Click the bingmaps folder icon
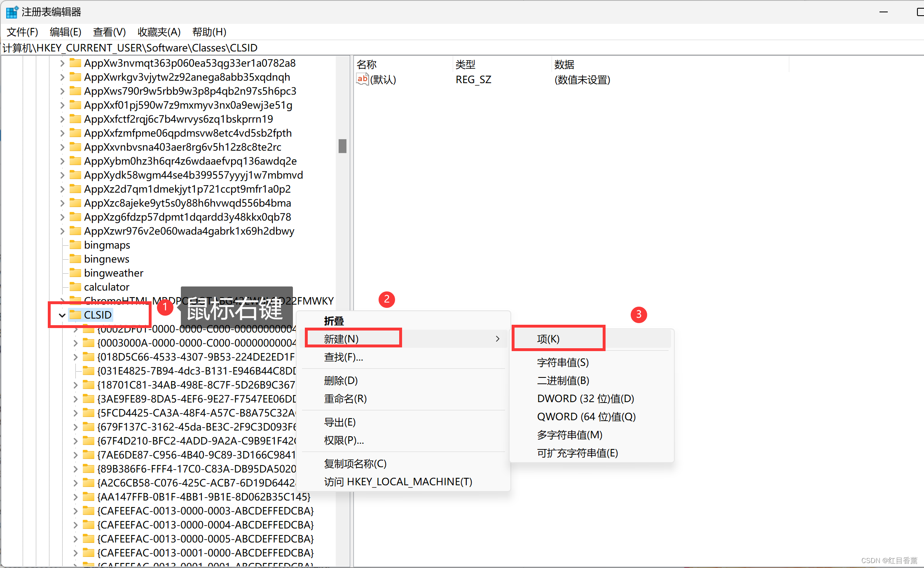This screenshot has height=568, width=924. [x=75, y=245]
